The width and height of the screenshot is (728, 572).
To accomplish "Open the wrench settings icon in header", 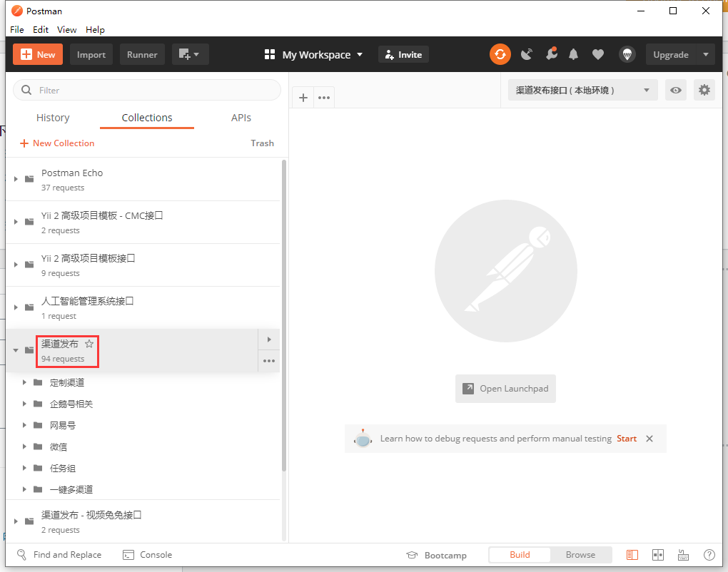I will (551, 53).
